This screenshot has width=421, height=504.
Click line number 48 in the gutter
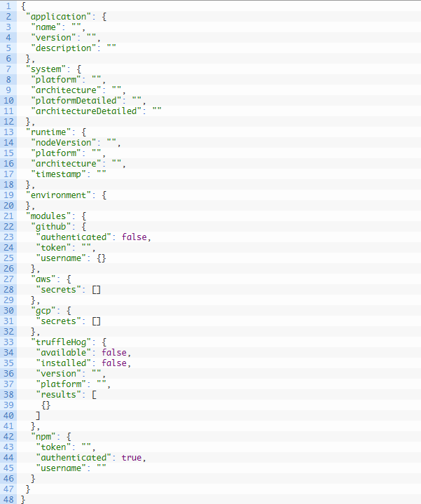click(10, 499)
